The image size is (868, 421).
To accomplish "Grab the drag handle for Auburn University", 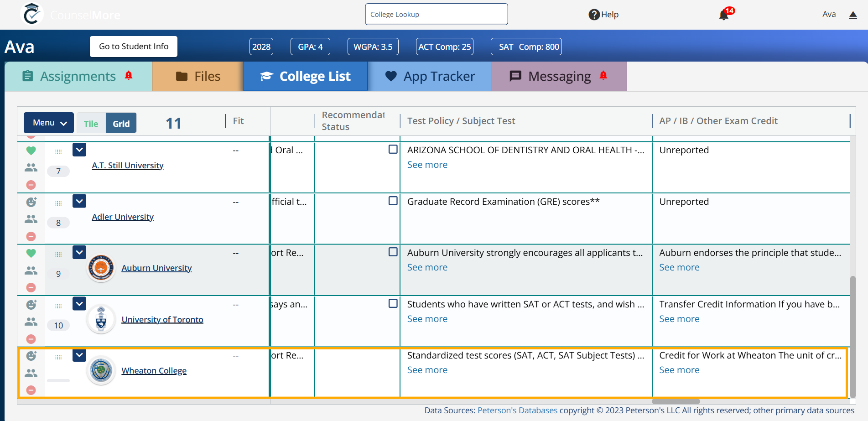I will point(58,255).
